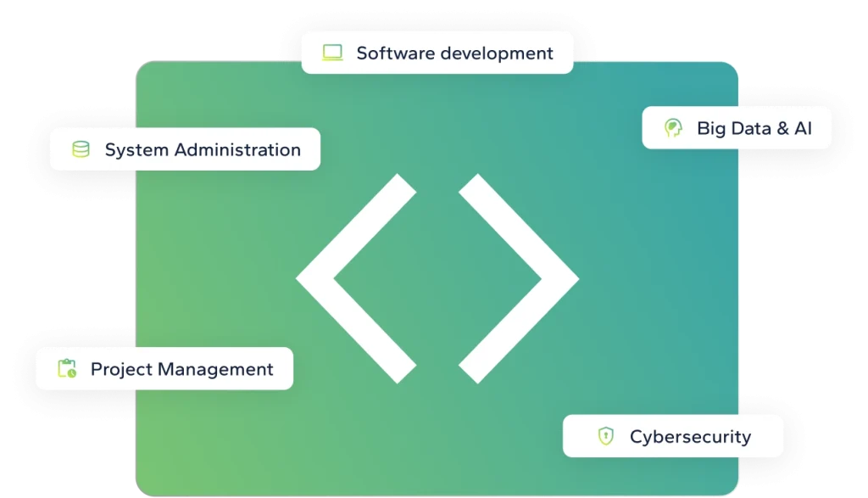The height and width of the screenshot is (498, 868).
Task: Click the word "Administration" in the left chip
Action: click(237, 149)
